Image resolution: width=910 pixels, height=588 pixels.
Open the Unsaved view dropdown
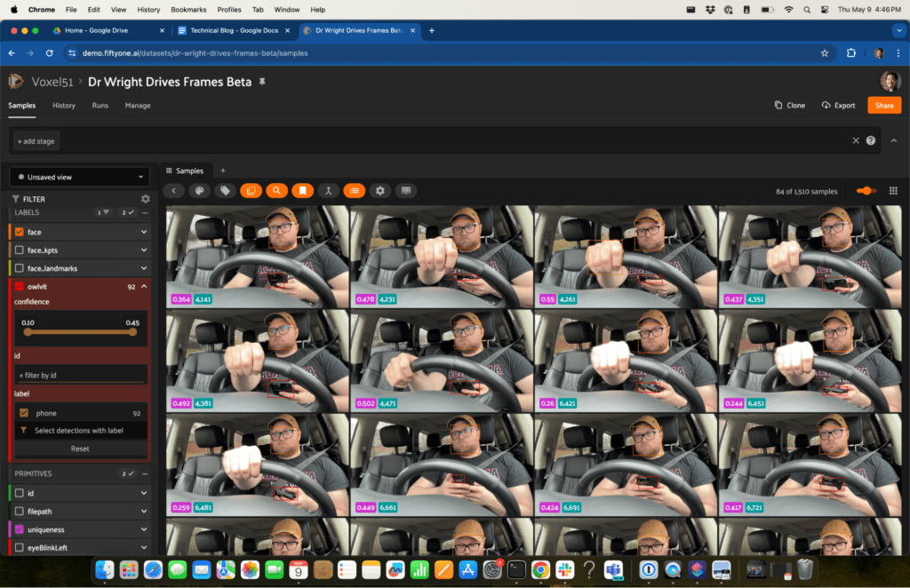coord(80,177)
